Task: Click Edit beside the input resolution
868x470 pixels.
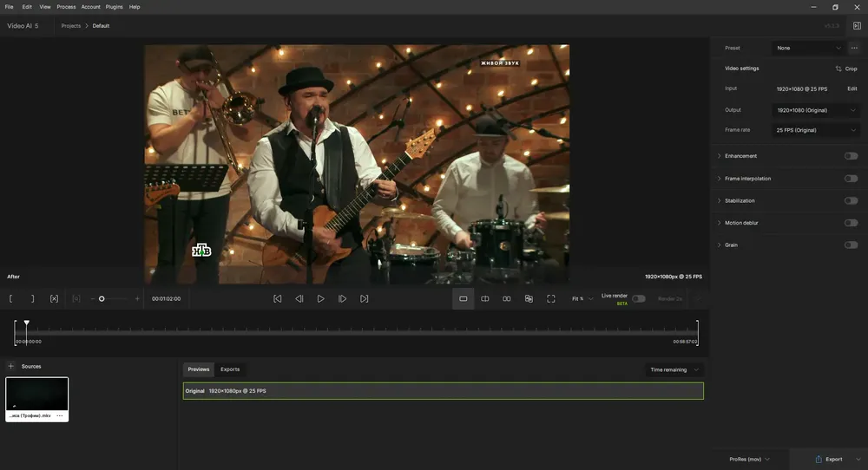Action: (852, 88)
